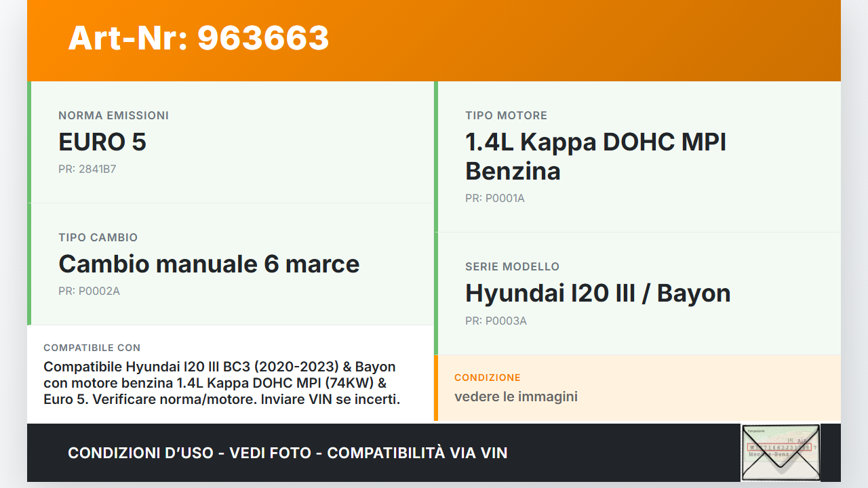Select the PR: P0001A code
The width and height of the screenshot is (868, 488).
495,199
